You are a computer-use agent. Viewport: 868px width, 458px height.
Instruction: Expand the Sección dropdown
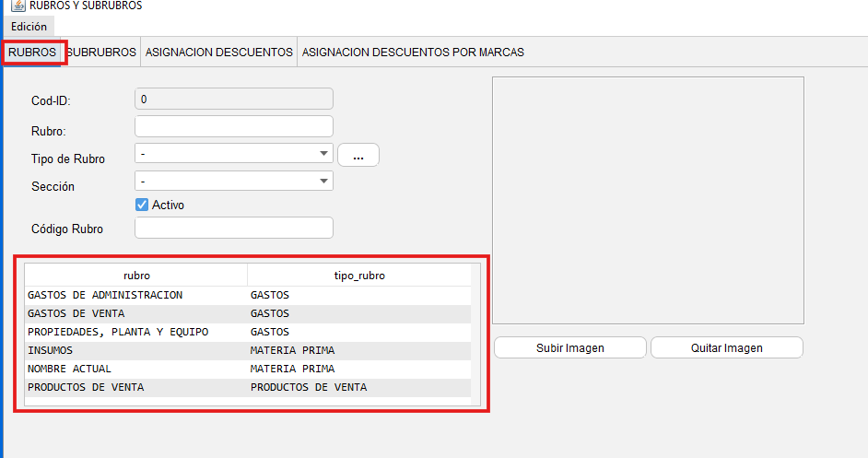[323, 182]
